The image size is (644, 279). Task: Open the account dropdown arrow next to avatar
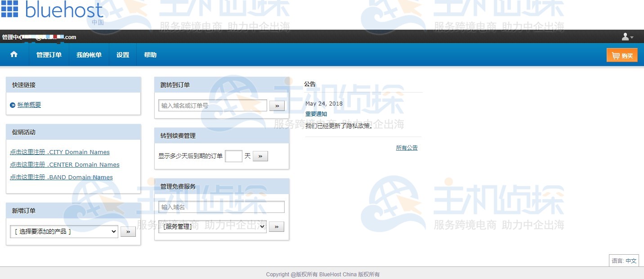(x=631, y=37)
